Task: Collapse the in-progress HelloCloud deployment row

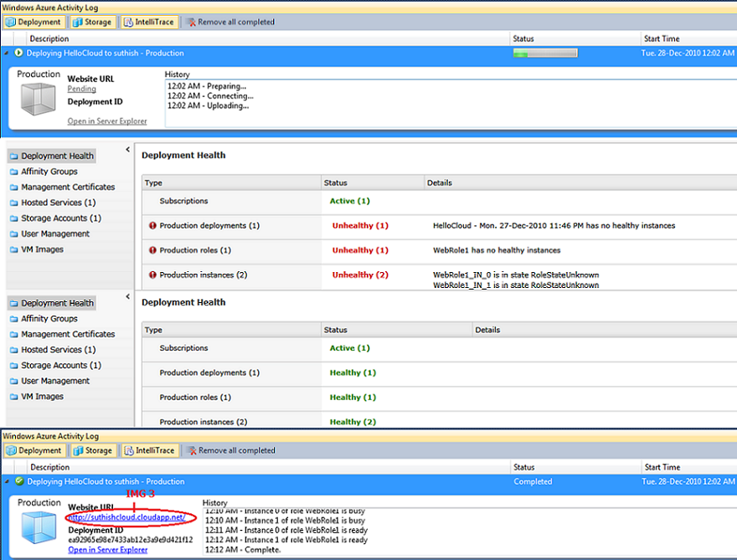Action: [7, 53]
